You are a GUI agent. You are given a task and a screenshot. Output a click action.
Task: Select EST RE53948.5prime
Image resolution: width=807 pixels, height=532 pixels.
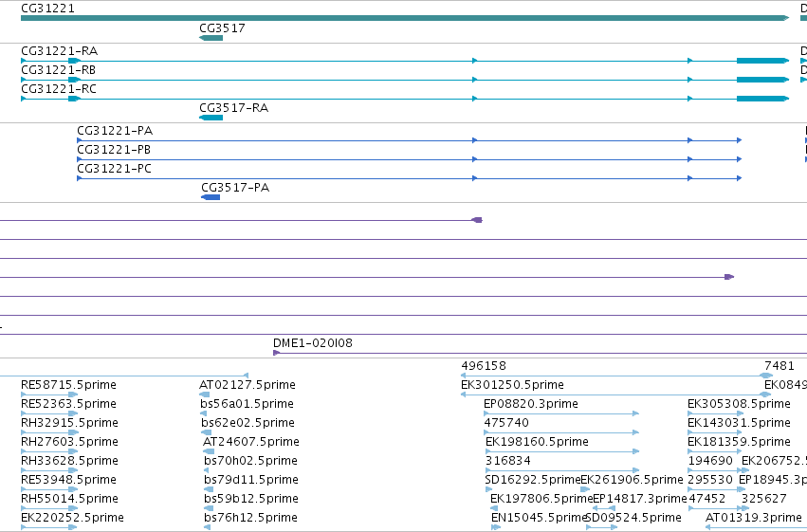coord(68,480)
